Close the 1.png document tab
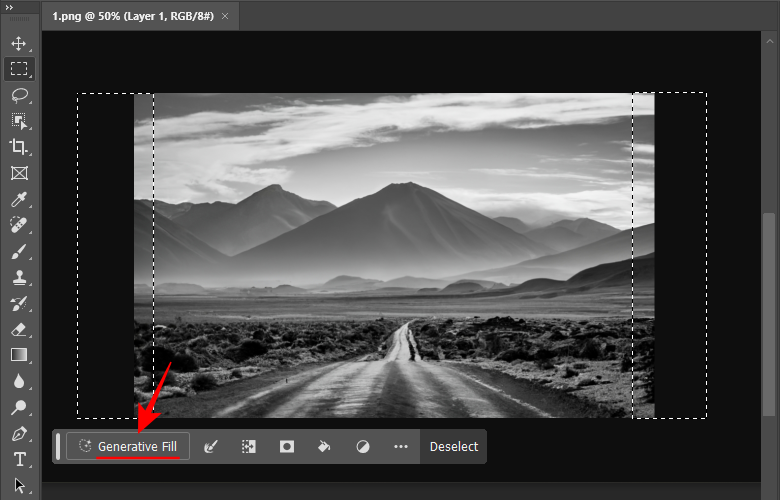 click(x=225, y=16)
